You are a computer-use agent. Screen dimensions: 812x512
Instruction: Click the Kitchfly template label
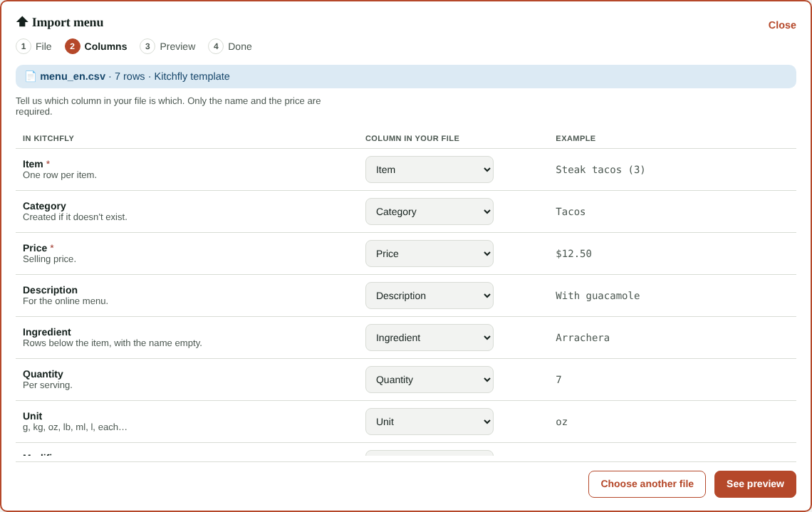192,77
